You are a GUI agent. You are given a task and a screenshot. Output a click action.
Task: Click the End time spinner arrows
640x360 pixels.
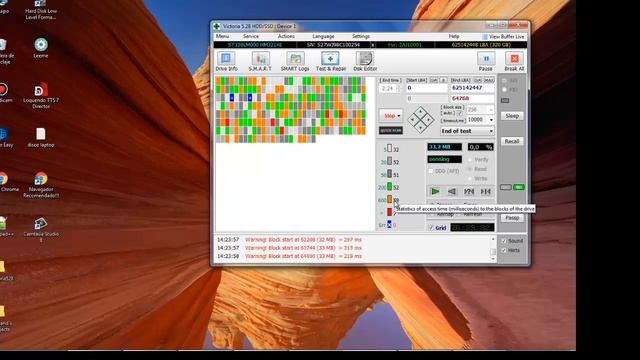(399, 88)
